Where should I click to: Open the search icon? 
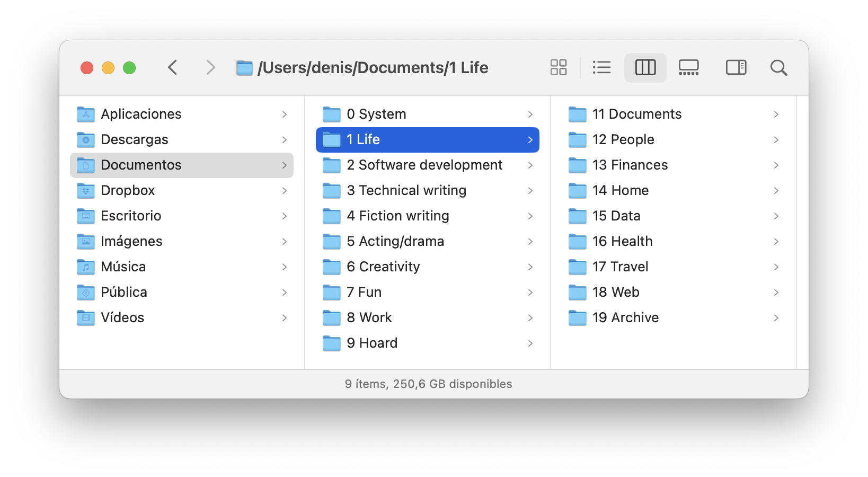[779, 67]
